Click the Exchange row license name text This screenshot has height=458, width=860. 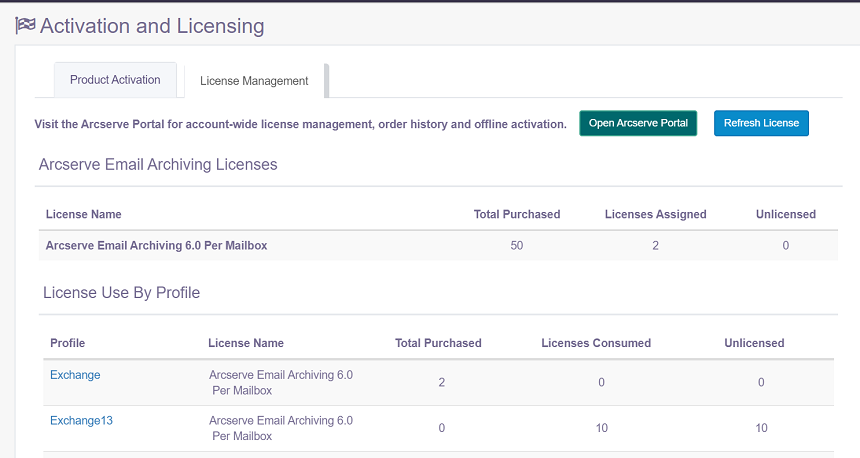pos(281,383)
